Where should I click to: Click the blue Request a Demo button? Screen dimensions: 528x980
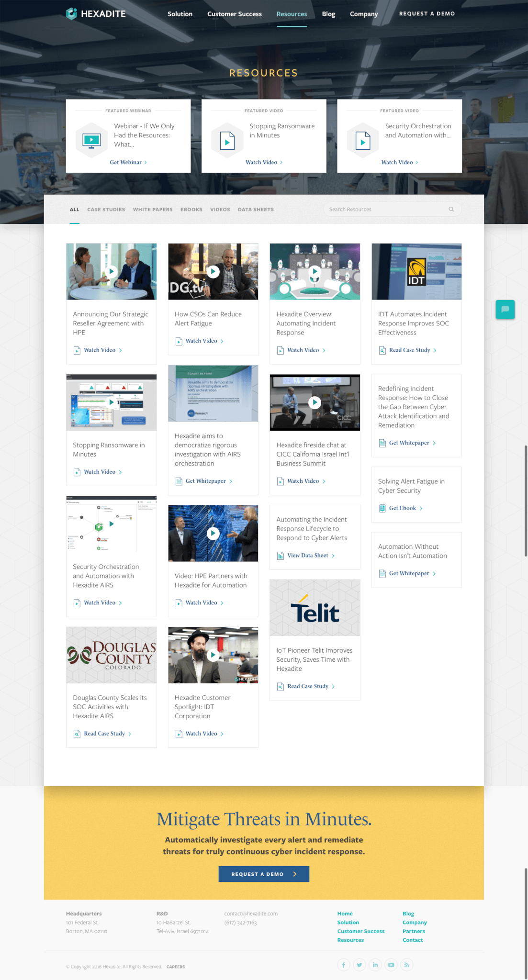(264, 874)
